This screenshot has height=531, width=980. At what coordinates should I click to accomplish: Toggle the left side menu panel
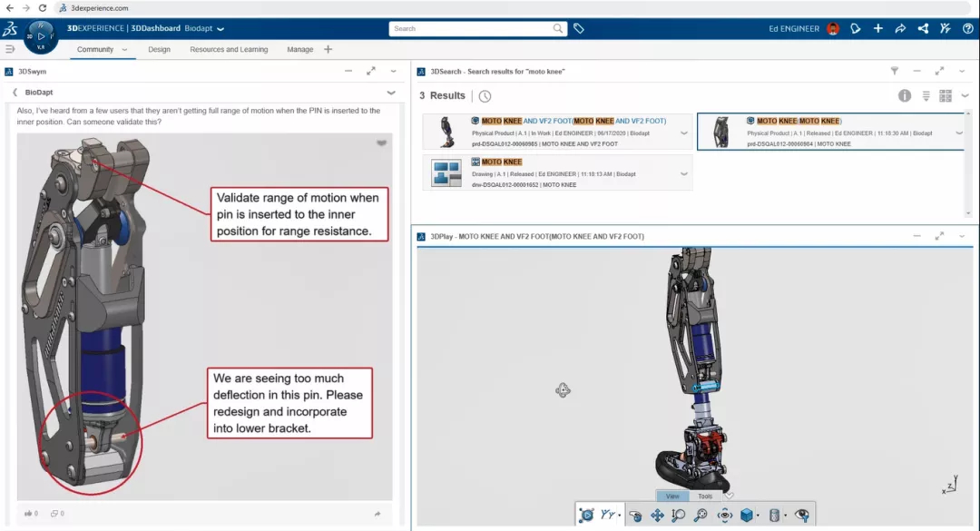tap(10, 49)
